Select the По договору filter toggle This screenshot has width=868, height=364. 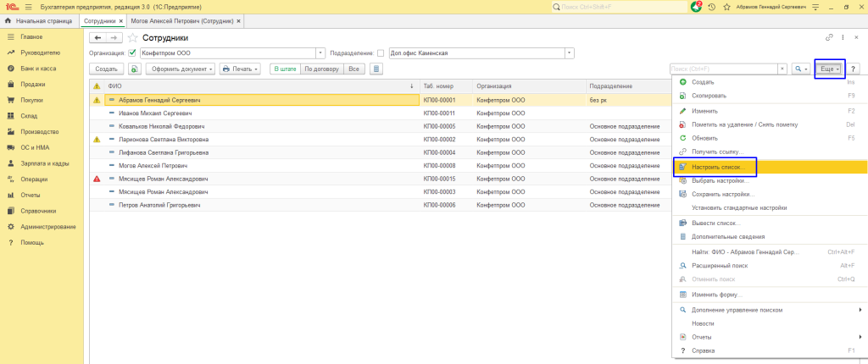(320, 69)
